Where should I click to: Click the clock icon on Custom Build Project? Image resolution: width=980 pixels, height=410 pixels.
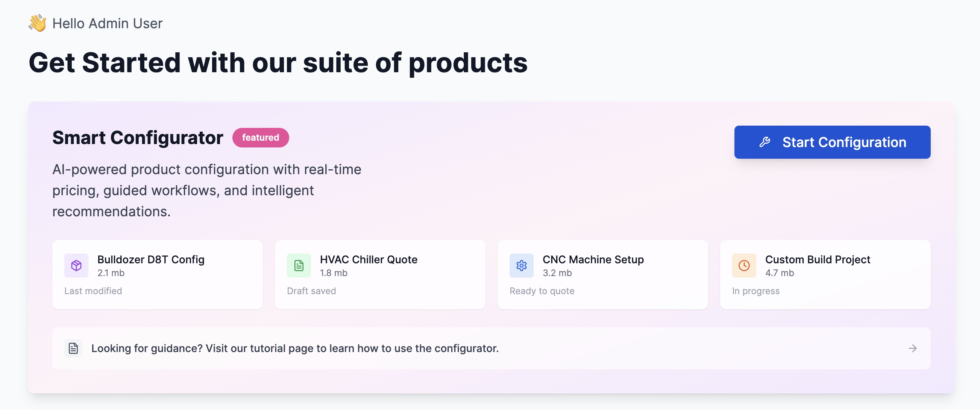pyautogui.click(x=743, y=265)
